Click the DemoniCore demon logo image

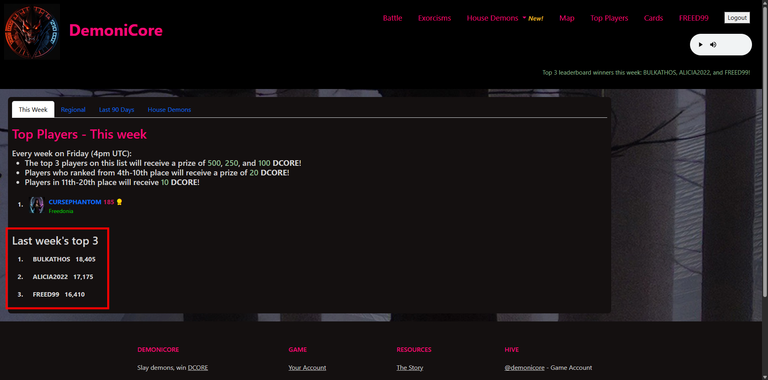(x=32, y=32)
